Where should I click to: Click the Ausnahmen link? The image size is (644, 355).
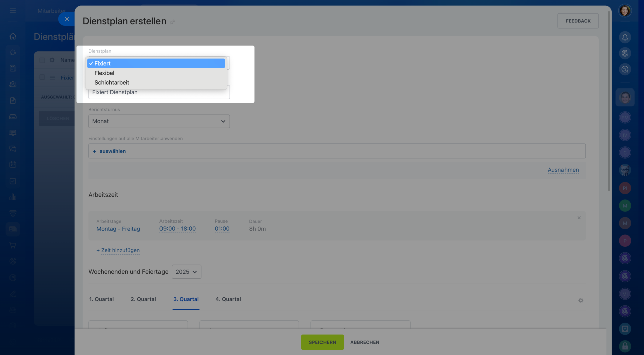coord(563,170)
